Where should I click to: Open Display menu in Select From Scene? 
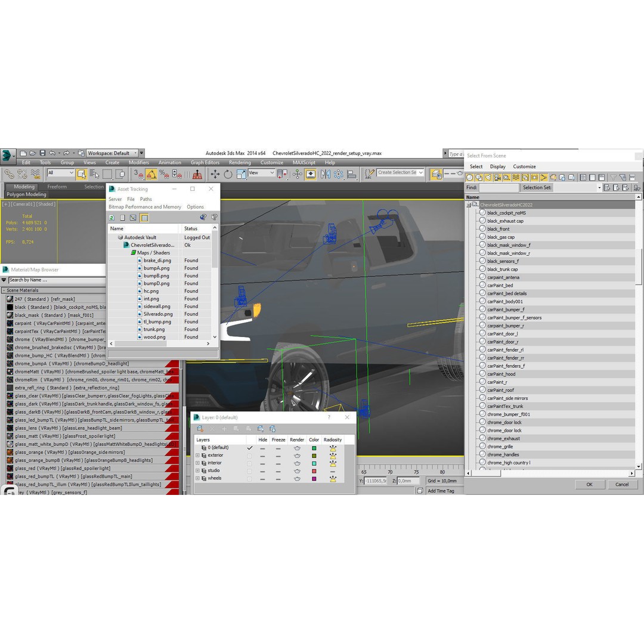point(498,167)
